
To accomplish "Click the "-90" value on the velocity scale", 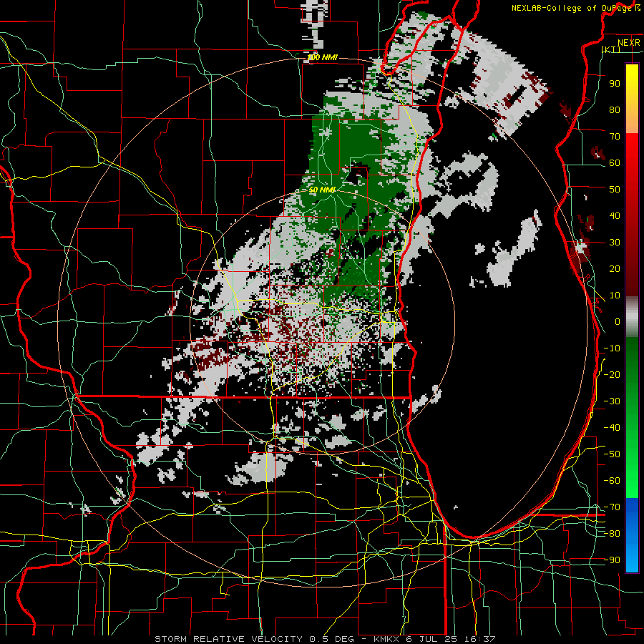I will coord(612,560).
